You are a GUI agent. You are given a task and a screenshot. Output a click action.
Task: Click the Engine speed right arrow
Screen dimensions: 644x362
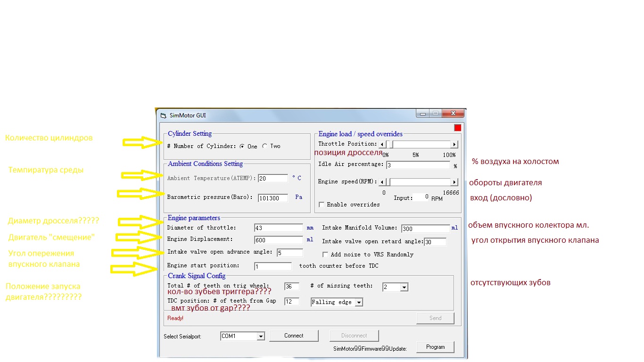tap(454, 182)
